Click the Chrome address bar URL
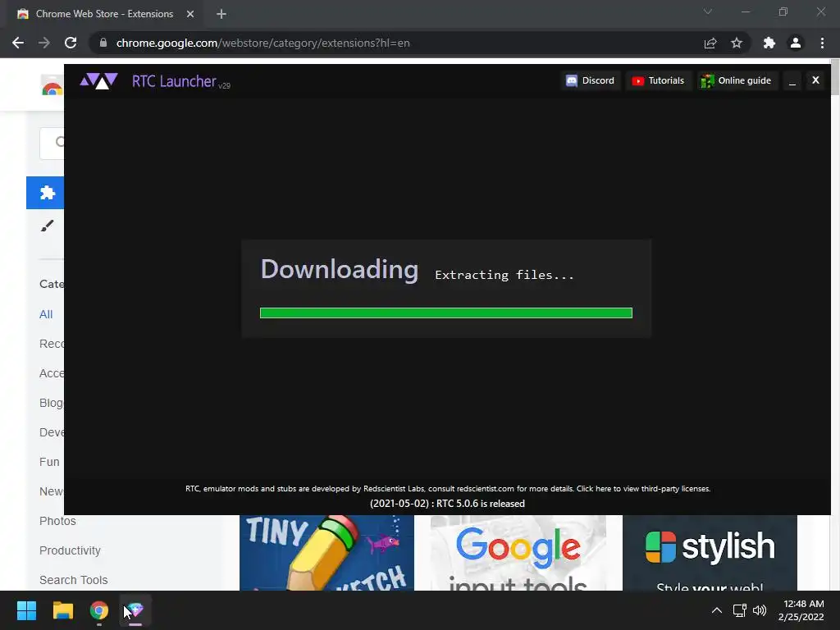 click(263, 43)
